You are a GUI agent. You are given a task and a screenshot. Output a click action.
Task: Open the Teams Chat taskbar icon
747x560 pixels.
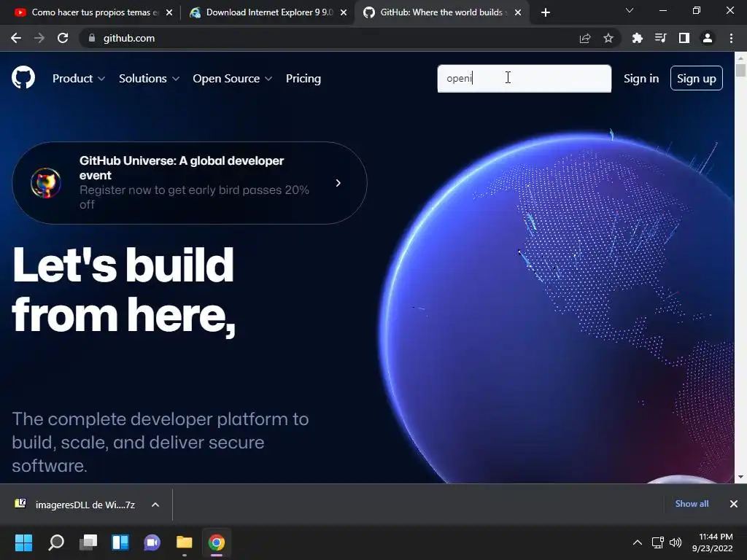[x=152, y=542]
